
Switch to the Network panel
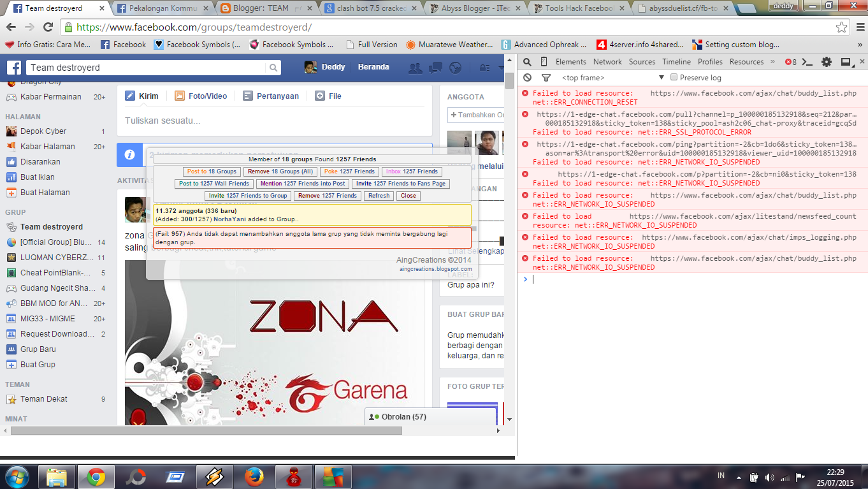(x=607, y=62)
